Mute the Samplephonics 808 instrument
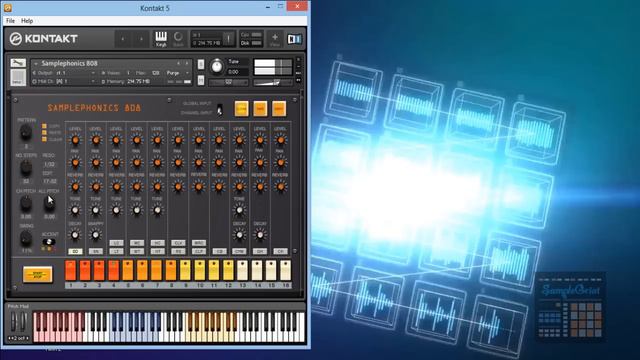 click(x=200, y=80)
